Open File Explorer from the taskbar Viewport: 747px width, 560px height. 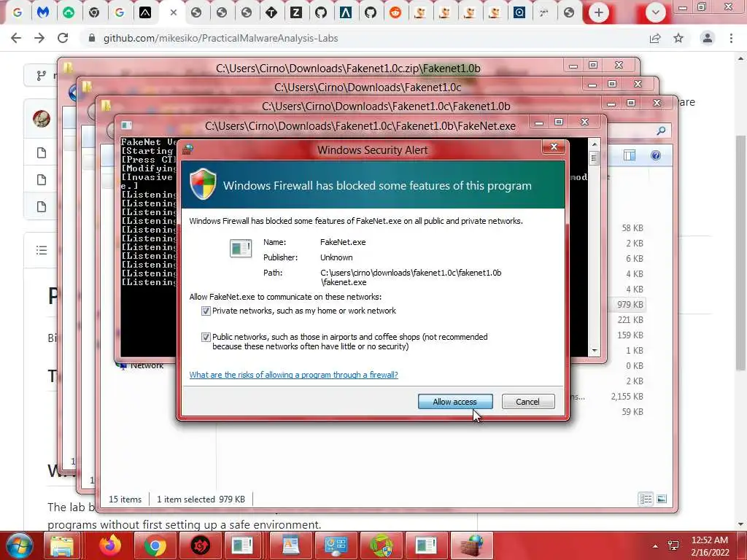[63, 545]
